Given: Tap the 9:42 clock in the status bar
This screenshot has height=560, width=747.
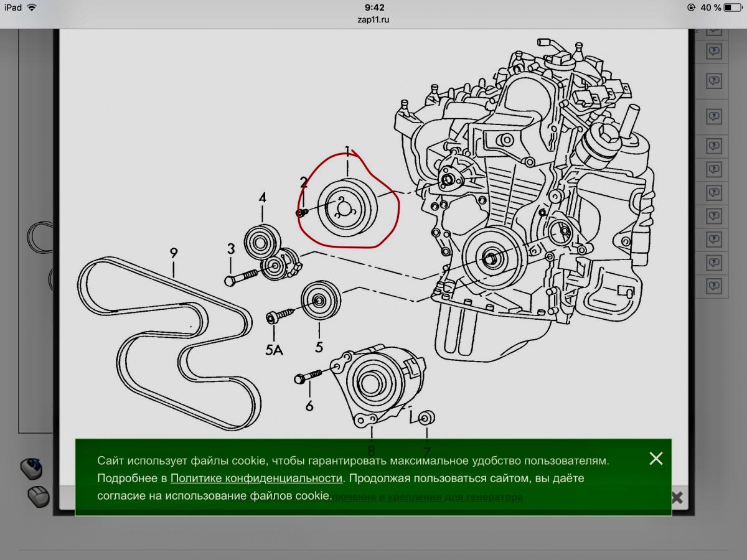Looking at the screenshot, I should pyautogui.click(x=374, y=7).
